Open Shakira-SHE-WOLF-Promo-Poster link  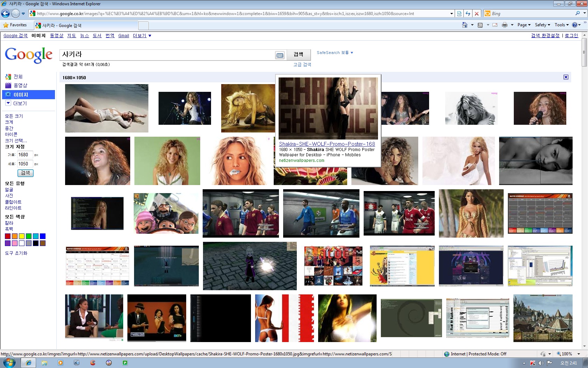[x=327, y=144]
